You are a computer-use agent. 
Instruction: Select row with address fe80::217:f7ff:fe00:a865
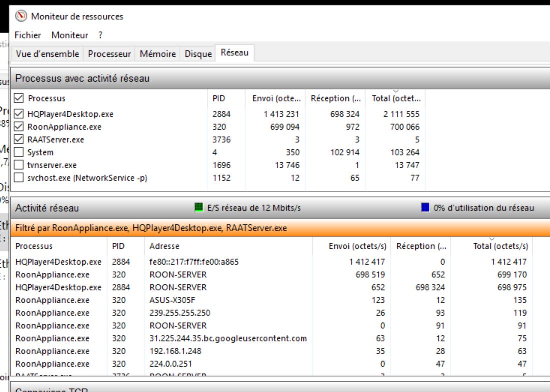click(272, 262)
